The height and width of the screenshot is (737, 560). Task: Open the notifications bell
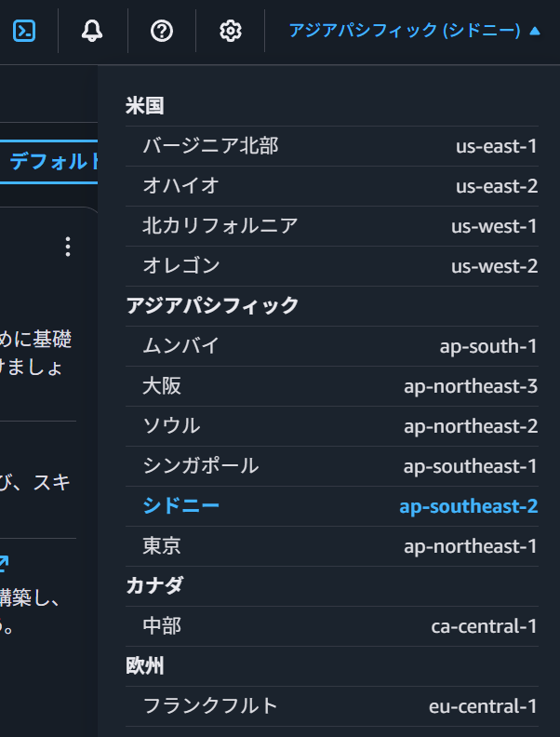coord(92,31)
